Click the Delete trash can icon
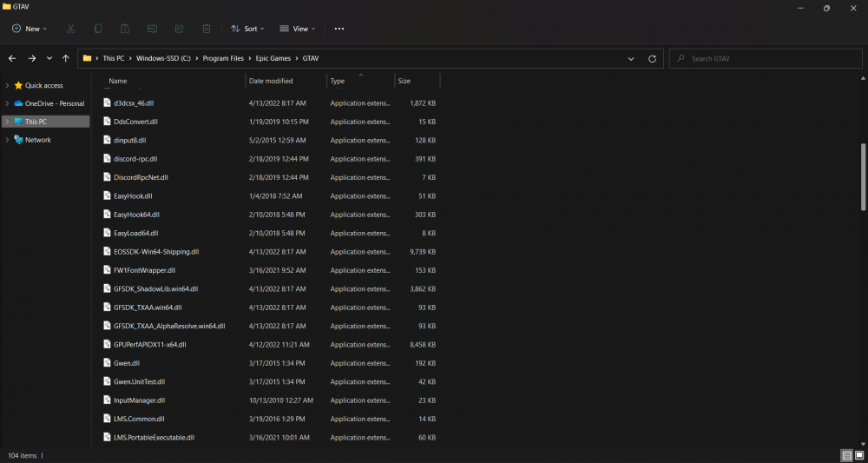Image resolution: width=868 pixels, height=463 pixels. (207, 29)
